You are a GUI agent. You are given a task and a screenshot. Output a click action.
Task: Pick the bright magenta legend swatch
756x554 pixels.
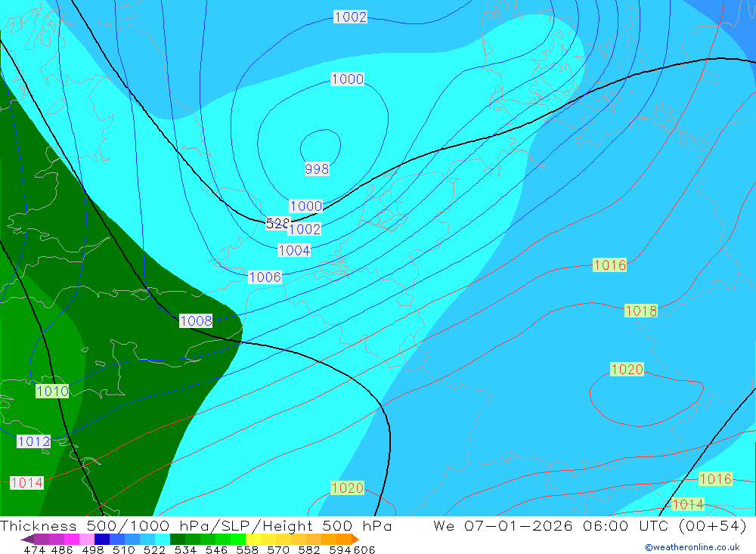click(x=72, y=539)
